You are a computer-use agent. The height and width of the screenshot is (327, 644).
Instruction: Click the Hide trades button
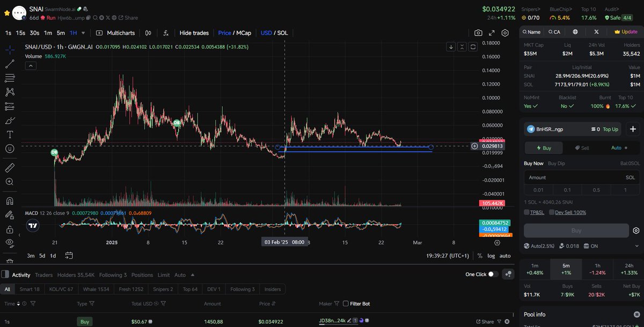(194, 33)
